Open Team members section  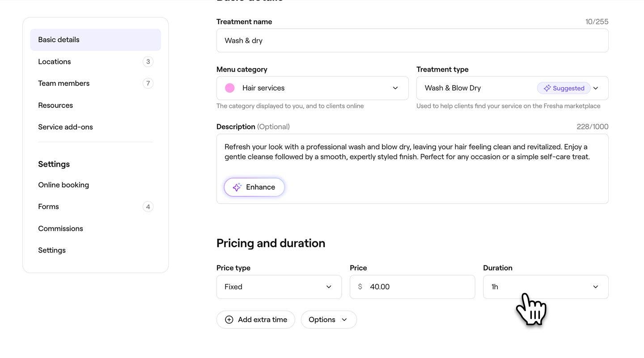pos(64,83)
